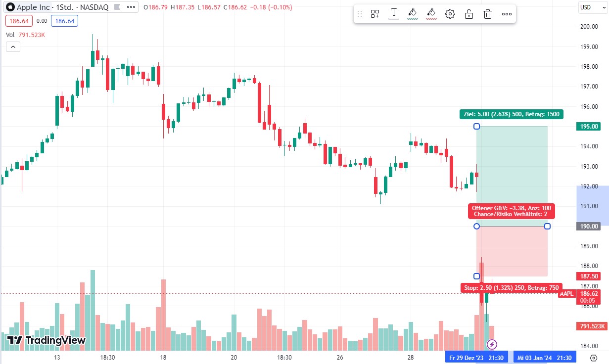Click the Apple Inc symbol title
This screenshot has width=609, height=364.
pos(33,7)
